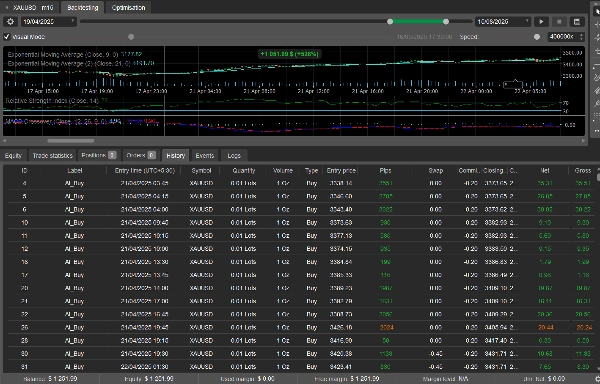Click entry price 3420.38 cell
Viewport: 600px width, 384px height.
(x=341, y=354)
